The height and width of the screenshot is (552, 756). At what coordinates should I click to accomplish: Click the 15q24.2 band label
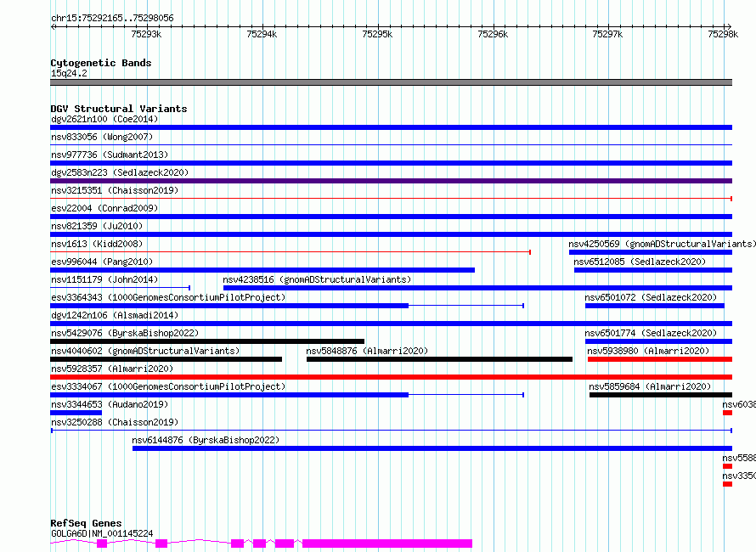click(x=69, y=73)
